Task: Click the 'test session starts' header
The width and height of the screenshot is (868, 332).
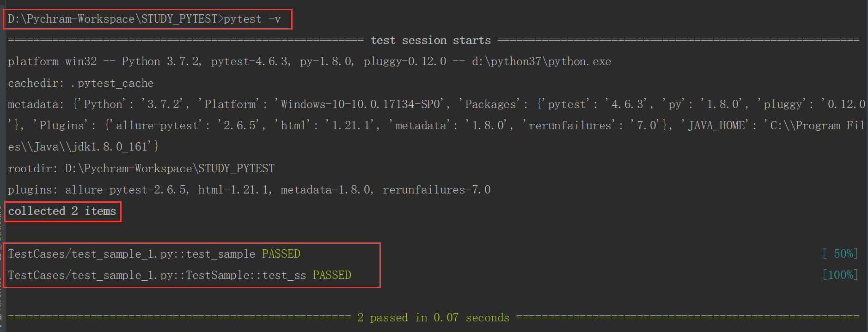Action: (x=431, y=40)
